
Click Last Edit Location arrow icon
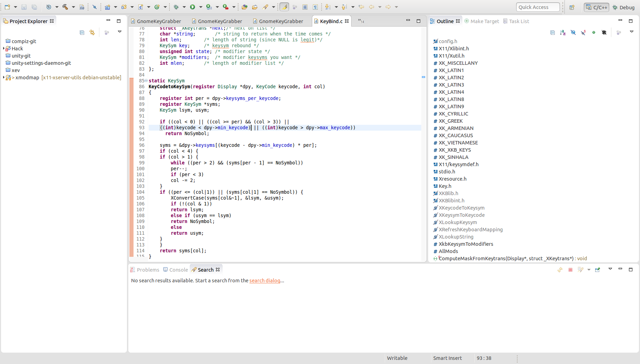coord(361,7)
